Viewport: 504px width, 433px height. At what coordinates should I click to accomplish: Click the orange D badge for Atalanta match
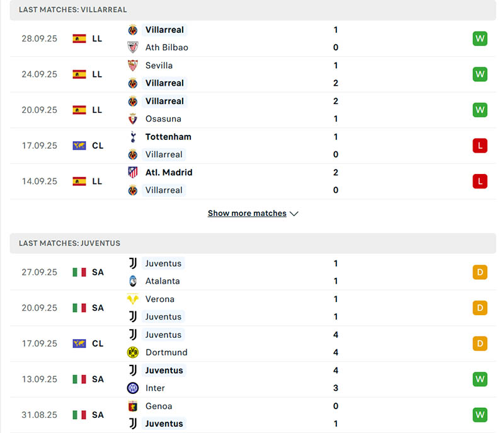[x=480, y=272]
